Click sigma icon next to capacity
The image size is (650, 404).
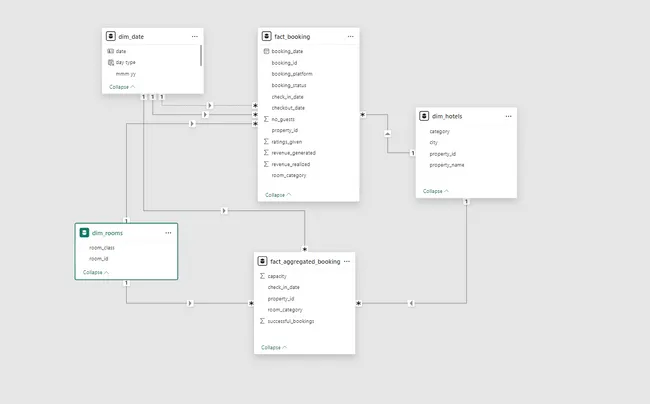point(262,276)
